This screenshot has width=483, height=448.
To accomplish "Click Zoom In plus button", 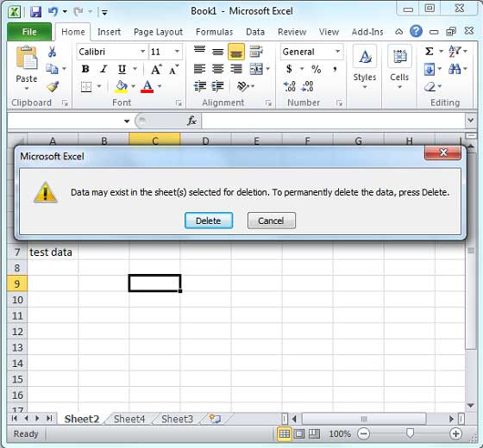I will (x=455, y=434).
